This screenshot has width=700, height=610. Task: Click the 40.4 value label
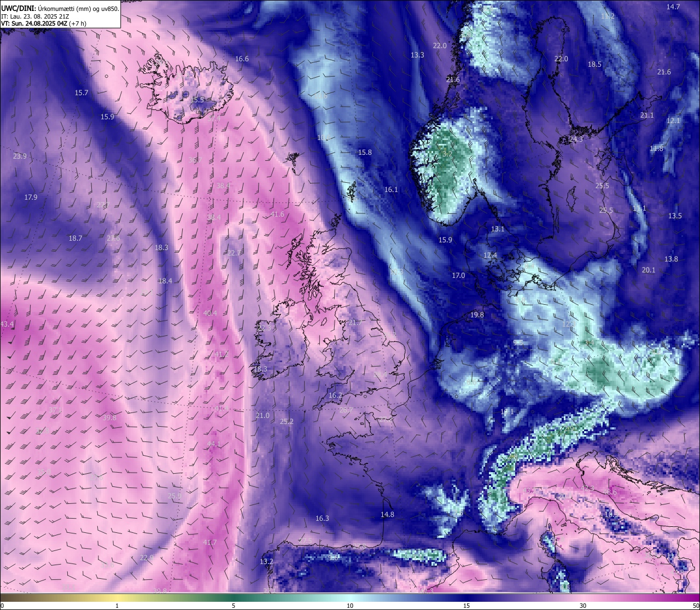[210, 313]
